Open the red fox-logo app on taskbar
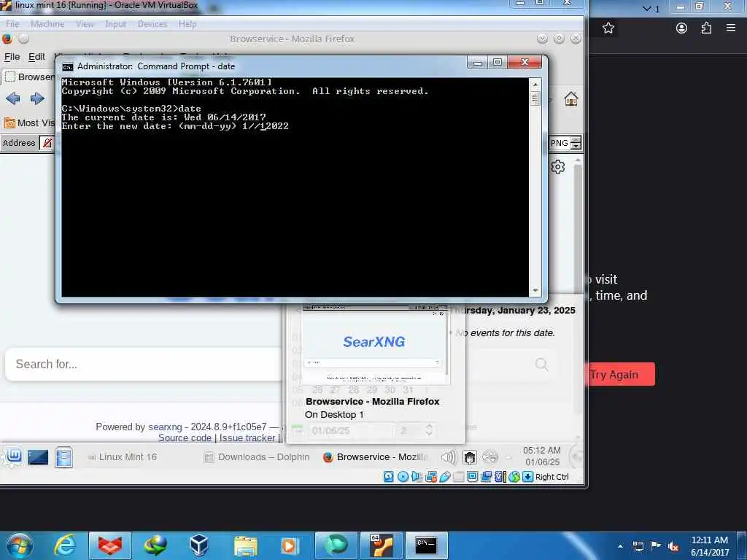 click(x=110, y=545)
